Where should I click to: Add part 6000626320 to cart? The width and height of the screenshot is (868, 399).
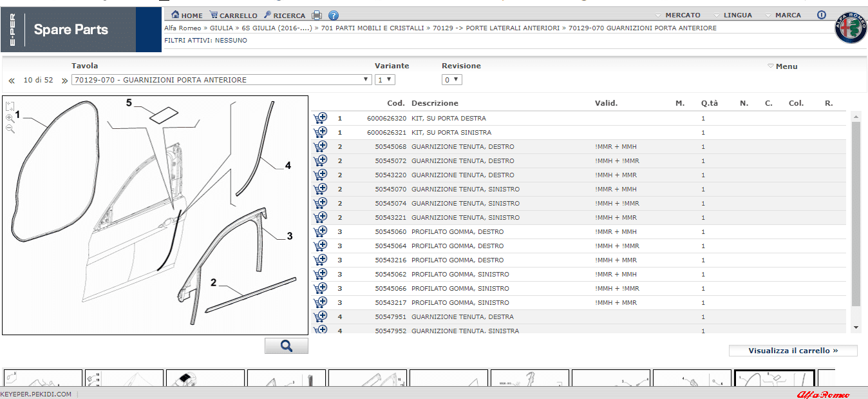[320, 118]
